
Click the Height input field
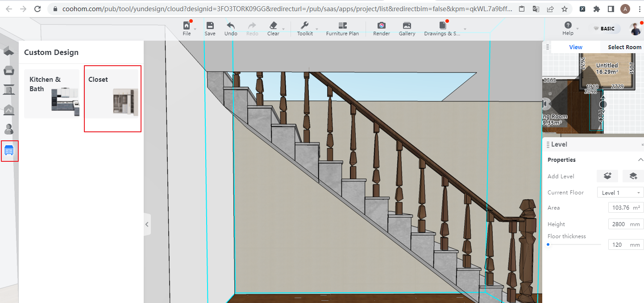click(x=619, y=224)
